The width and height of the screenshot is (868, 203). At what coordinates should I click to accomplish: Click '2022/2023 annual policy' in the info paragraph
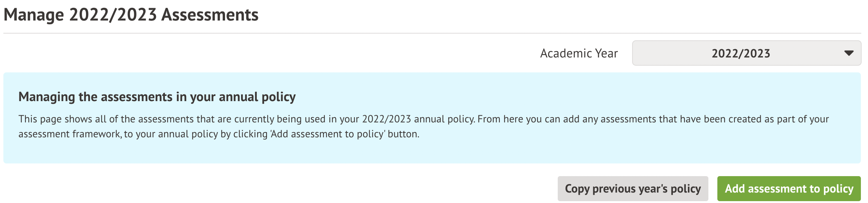pos(418,119)
